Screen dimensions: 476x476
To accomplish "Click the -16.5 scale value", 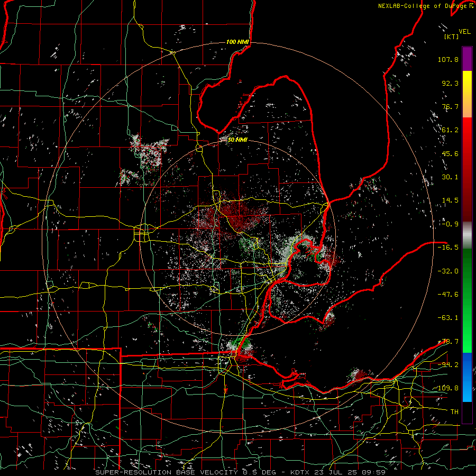I will tap(448, 248).
